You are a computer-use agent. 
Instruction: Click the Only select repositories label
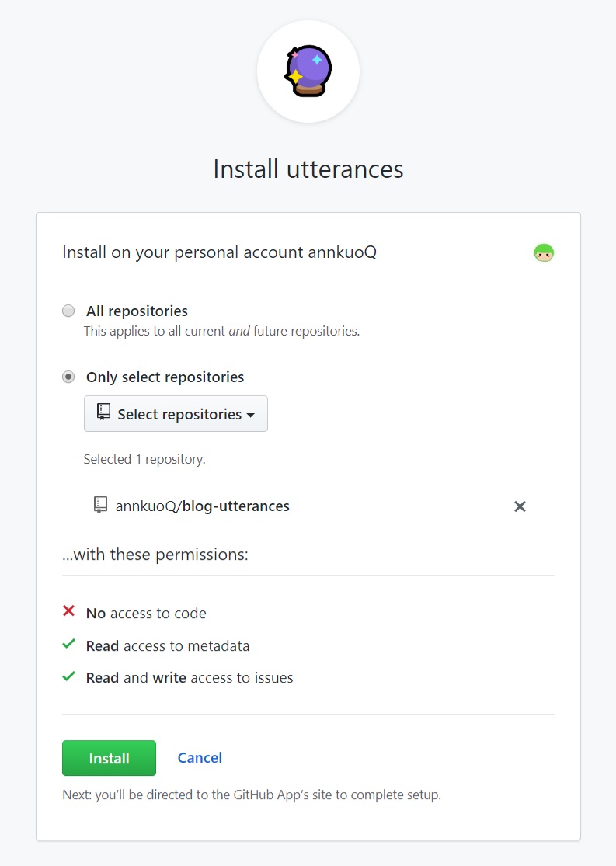(165, 377)
